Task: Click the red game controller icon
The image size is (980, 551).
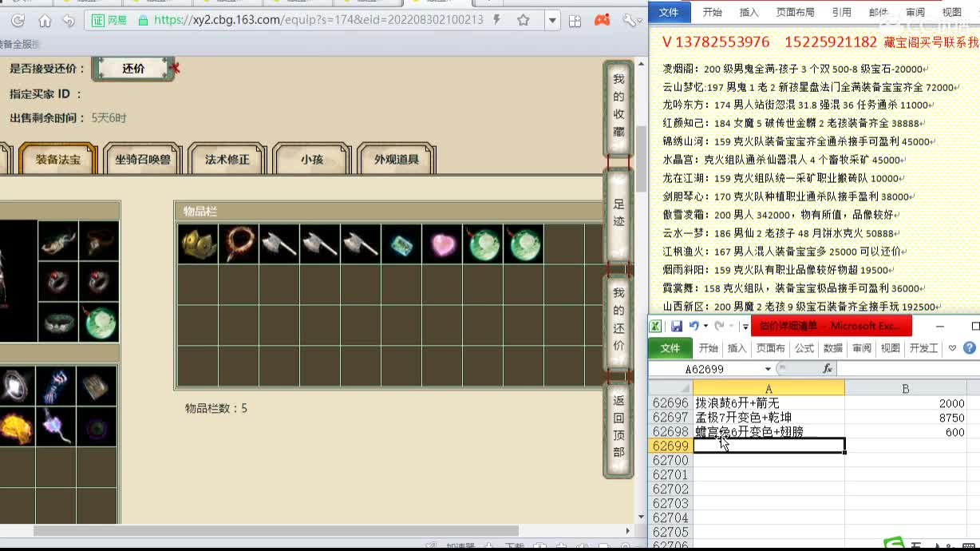Action: pos(603,20)
